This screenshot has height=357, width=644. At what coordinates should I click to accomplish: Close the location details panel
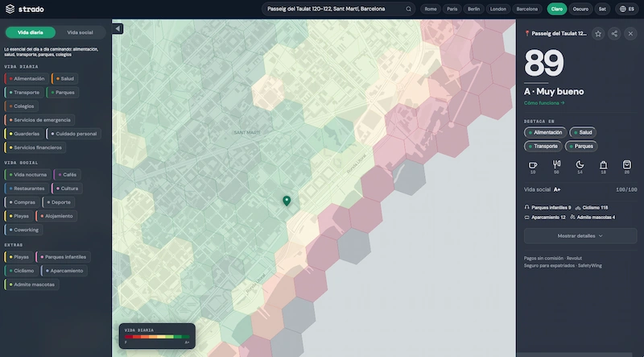[630, 34]
